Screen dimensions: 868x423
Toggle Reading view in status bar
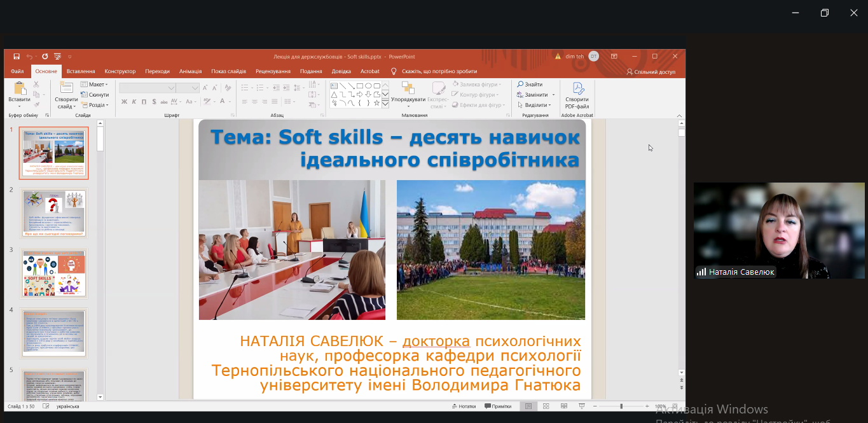[563, 406]
